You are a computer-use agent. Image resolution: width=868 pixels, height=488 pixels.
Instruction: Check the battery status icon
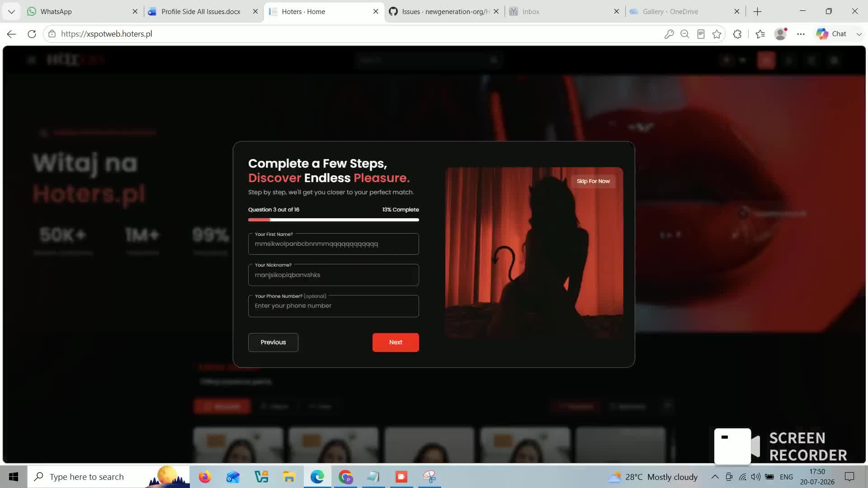[x=769, y=477]
